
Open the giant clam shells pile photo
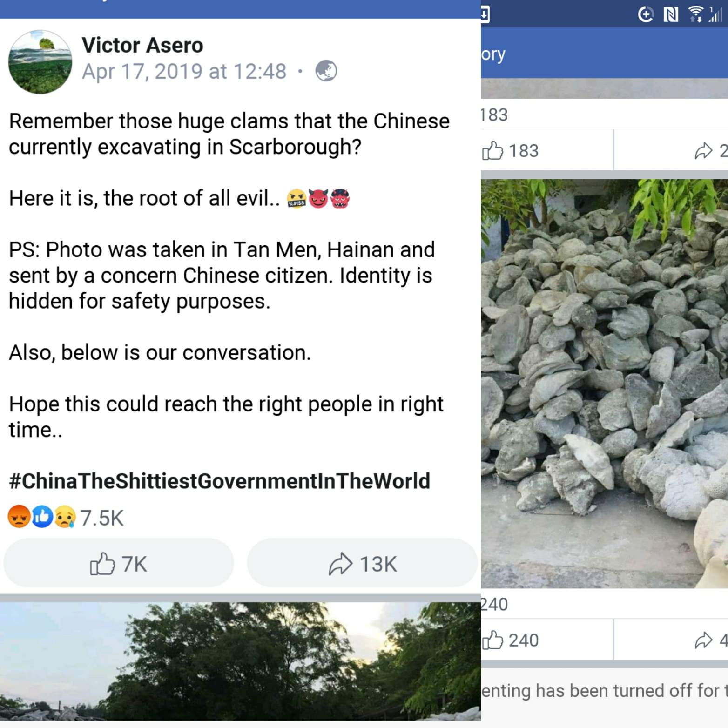click(604, 384)
